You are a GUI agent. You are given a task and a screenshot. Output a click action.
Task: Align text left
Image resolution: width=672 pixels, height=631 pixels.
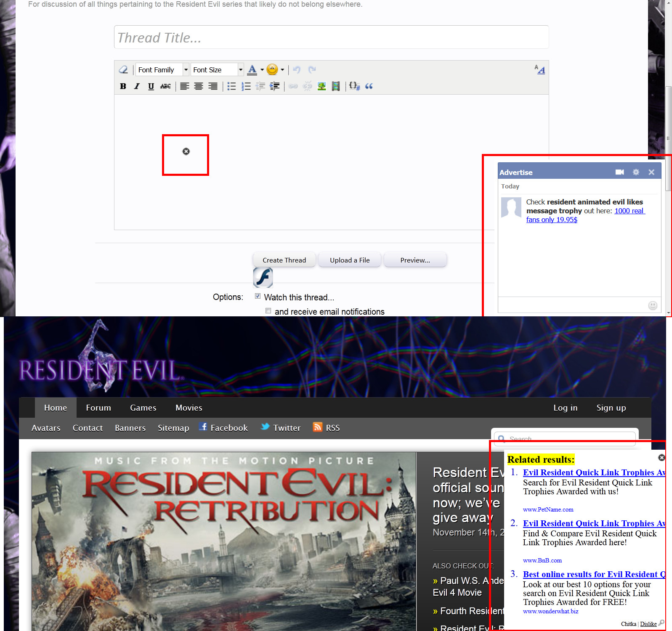(x=184, y=86)
